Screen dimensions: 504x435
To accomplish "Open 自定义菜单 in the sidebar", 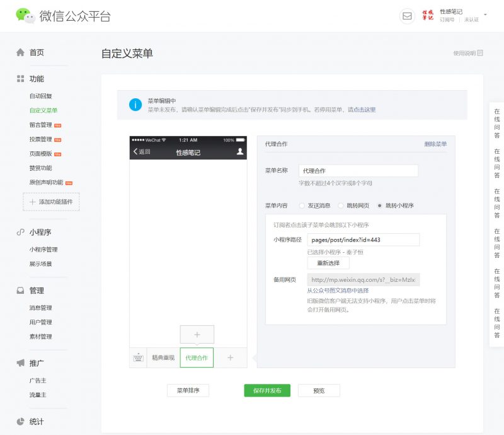I will tap(43, 110).
